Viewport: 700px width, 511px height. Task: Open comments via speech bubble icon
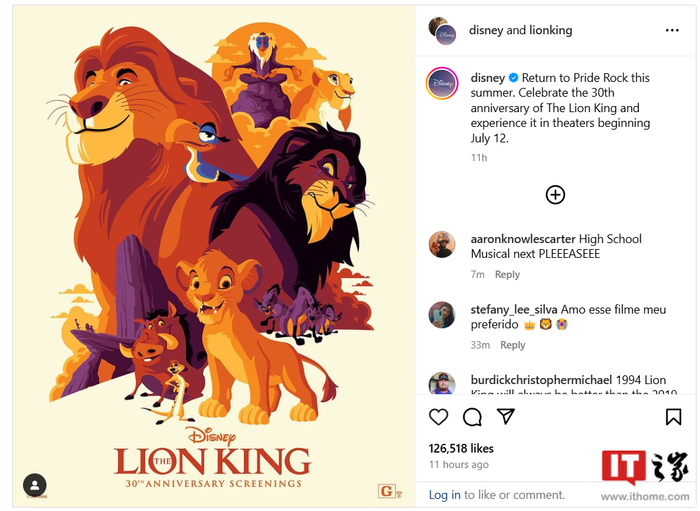[x=472, y=416]
